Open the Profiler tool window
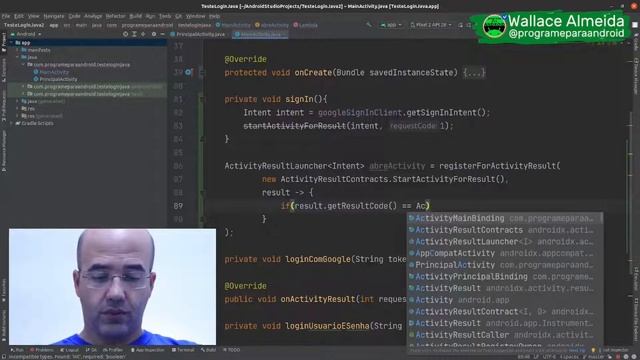The image size is (640, 360). 113,350
